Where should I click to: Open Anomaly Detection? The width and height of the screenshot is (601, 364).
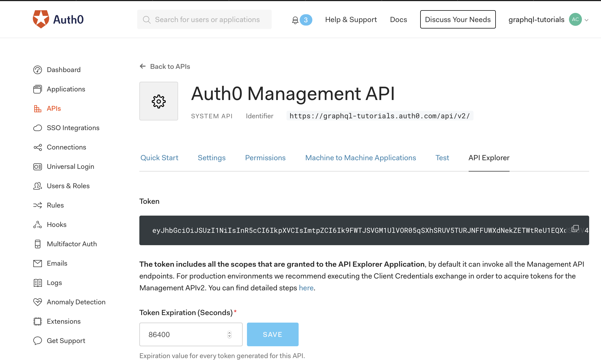[x=76, y=302]
